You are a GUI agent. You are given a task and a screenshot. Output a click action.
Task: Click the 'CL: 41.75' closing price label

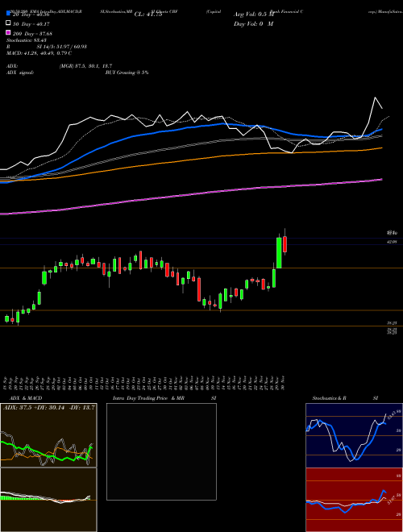[x=148, y=15]
